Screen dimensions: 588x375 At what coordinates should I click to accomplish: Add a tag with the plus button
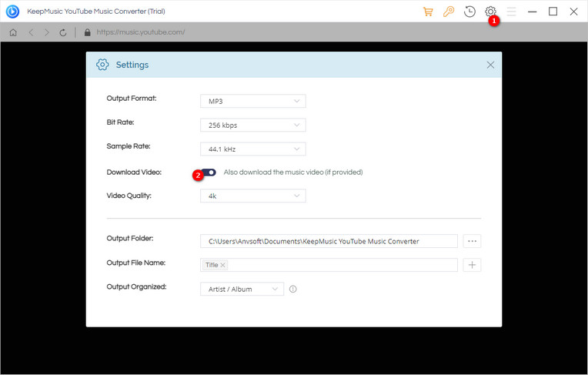[x=472, y=265]
